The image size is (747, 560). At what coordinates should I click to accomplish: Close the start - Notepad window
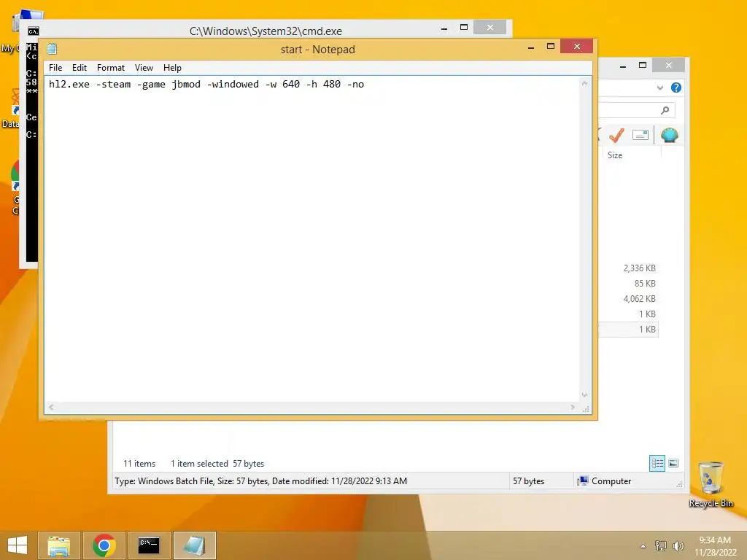[x=577, y=46]
